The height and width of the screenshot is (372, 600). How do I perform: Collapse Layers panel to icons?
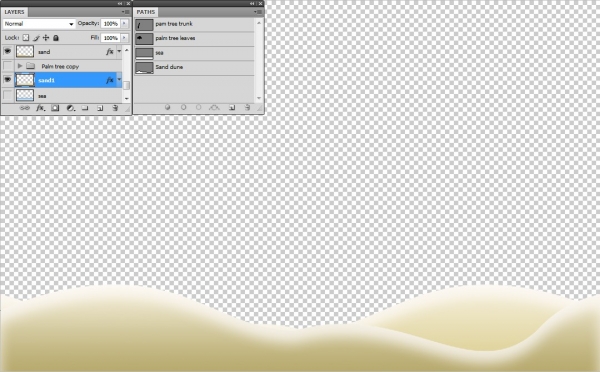pos(120,3)
